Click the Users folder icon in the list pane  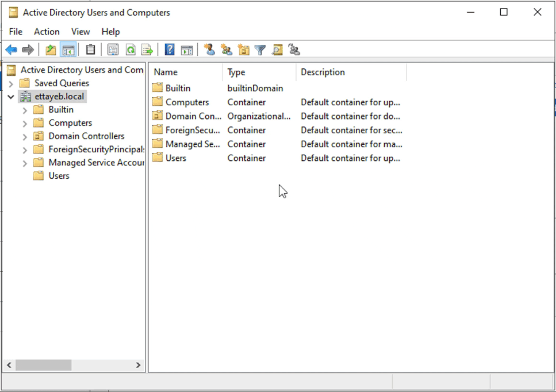(158, 157)
